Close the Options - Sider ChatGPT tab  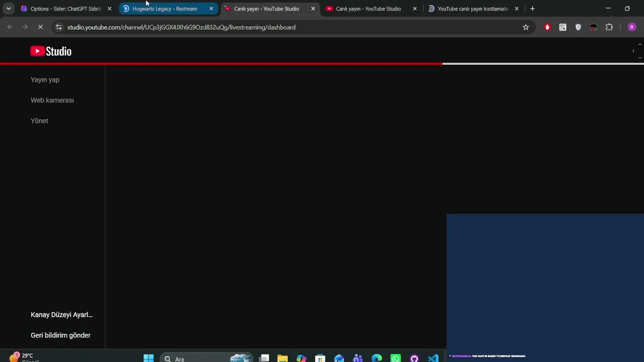click(109, 9)
